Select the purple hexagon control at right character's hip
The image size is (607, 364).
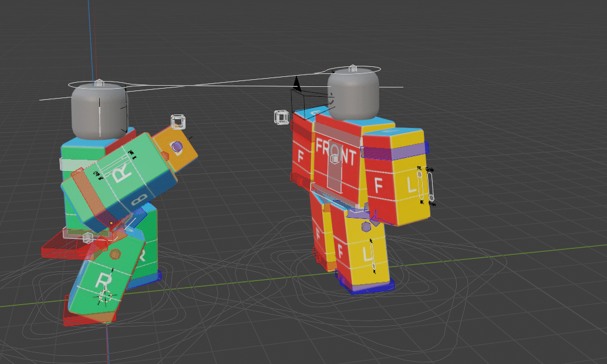pos(366,227)
